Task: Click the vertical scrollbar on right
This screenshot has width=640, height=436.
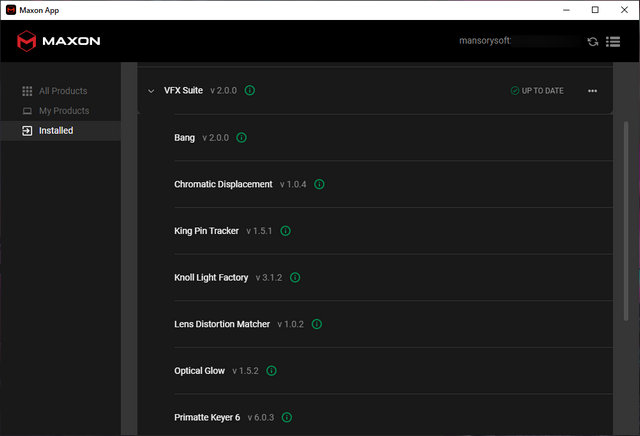Action: (x=627, y=250)
